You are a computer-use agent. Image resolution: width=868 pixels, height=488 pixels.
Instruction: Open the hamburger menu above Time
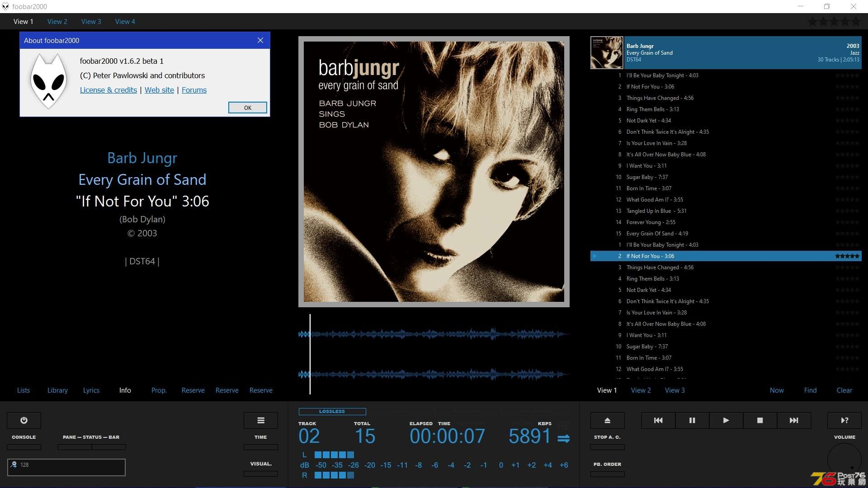click(261, 420)
